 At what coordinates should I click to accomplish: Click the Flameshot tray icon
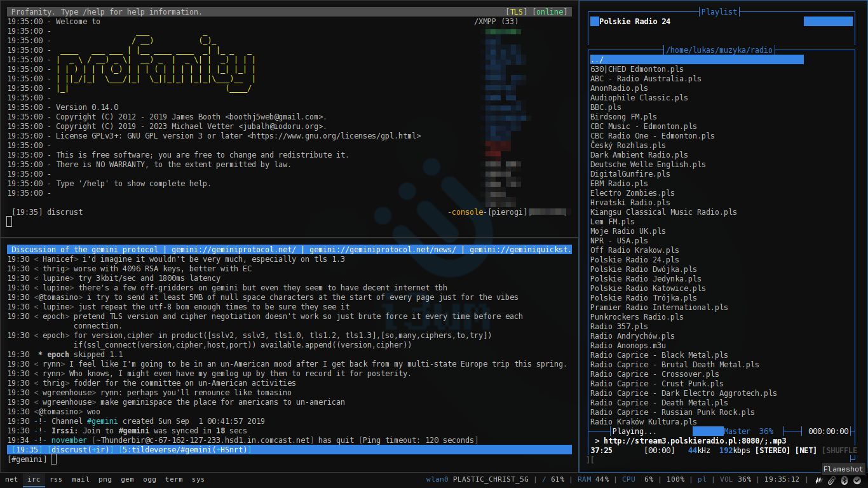[818, 480]
